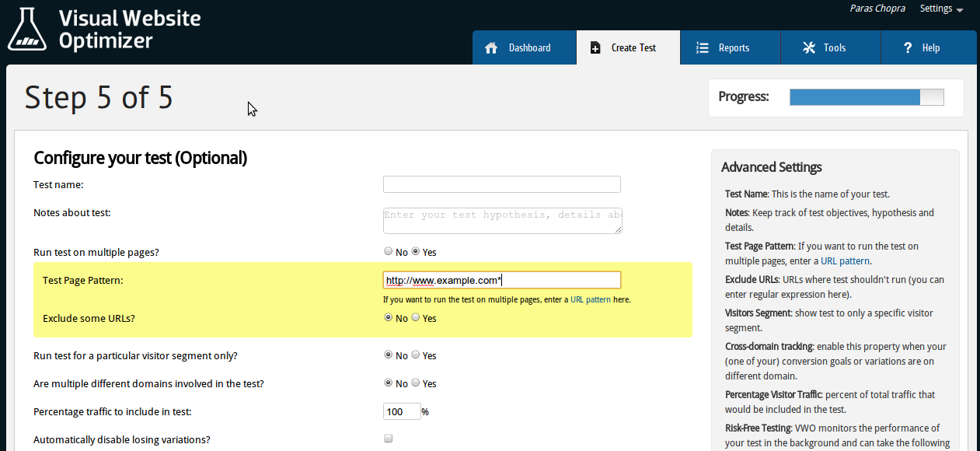Select No for run test on multiple pages

click(x=389, y=251)
